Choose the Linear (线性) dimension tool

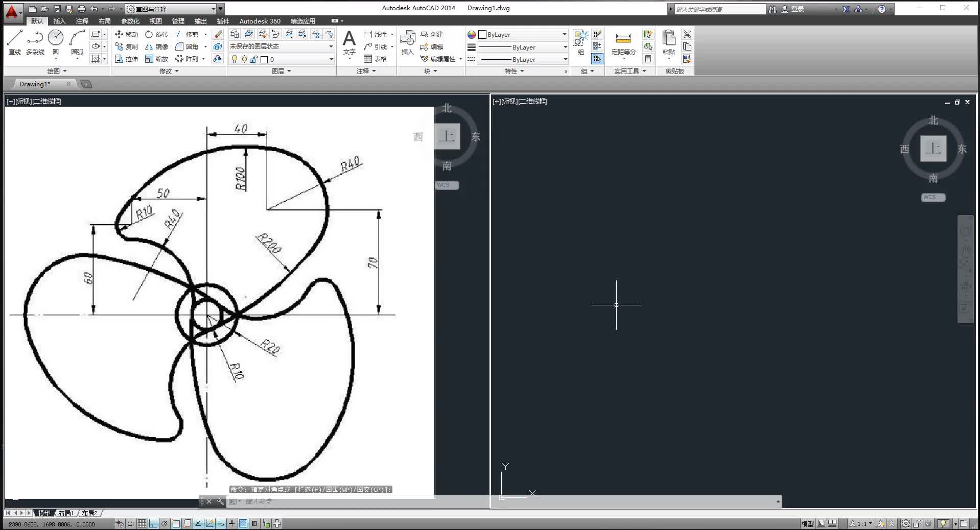coord(376,34)
